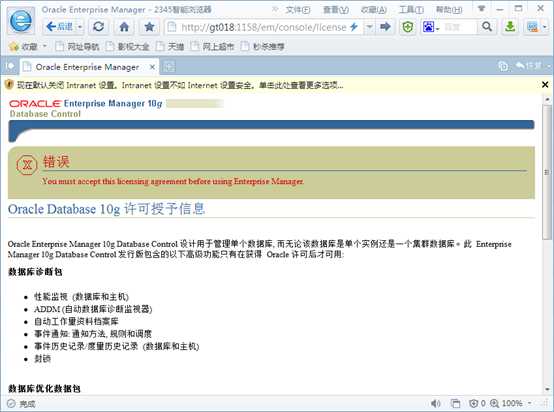Click the skin icon in title bar

pos(481,9)
